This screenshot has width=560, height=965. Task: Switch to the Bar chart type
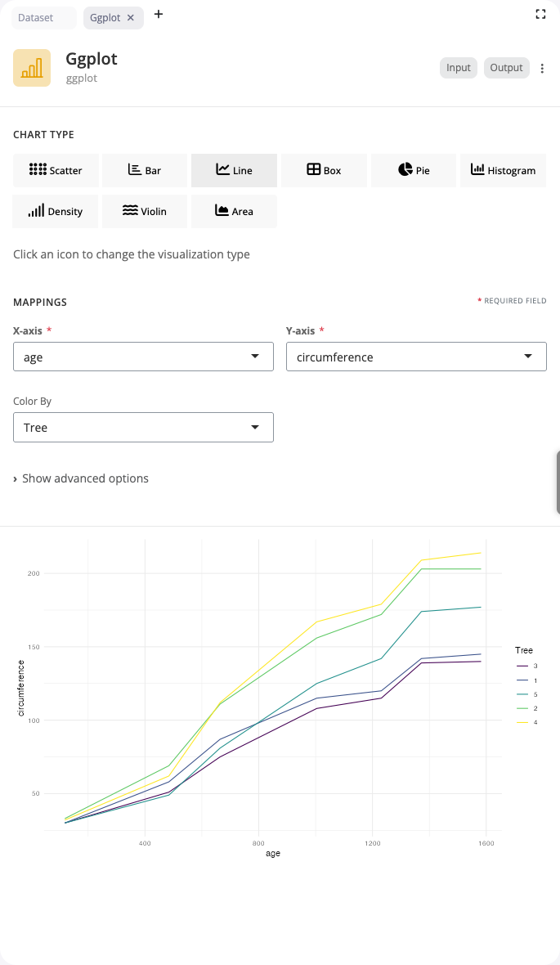point(145,170)
